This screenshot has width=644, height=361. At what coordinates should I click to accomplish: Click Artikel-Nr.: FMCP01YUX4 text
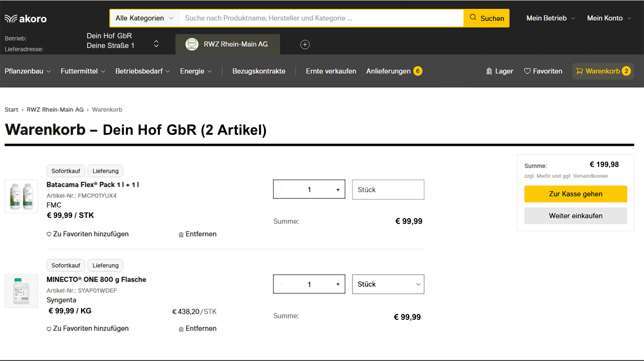(x=82, y=195)
